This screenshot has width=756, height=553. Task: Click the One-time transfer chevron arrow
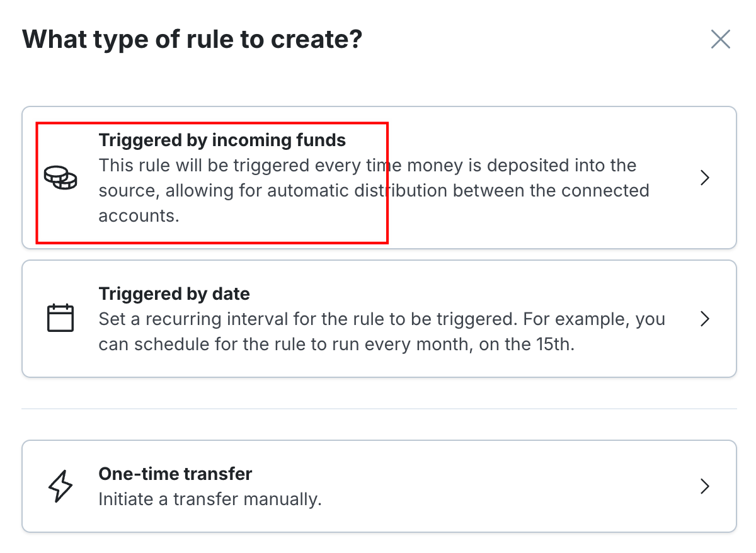[706, 486]
